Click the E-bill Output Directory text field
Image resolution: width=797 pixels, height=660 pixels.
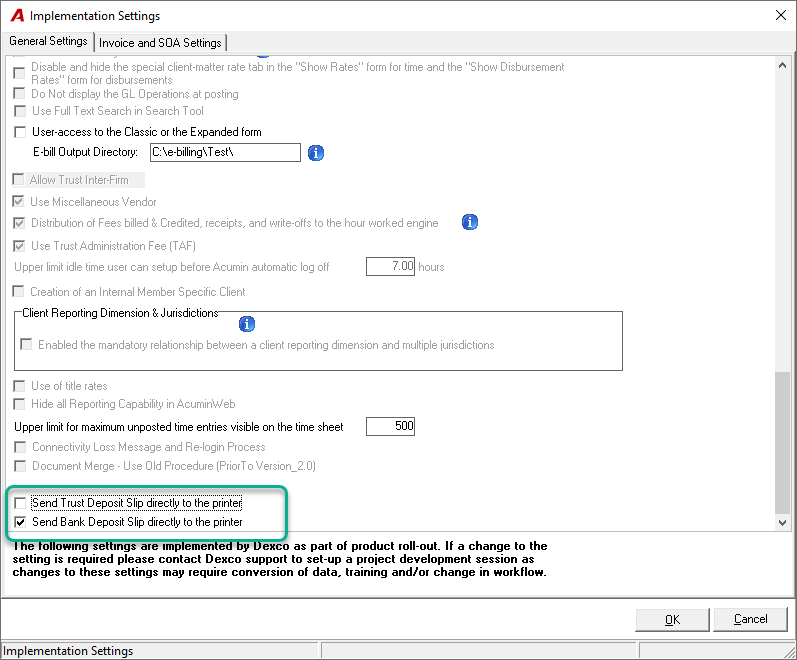coord(225,153)
